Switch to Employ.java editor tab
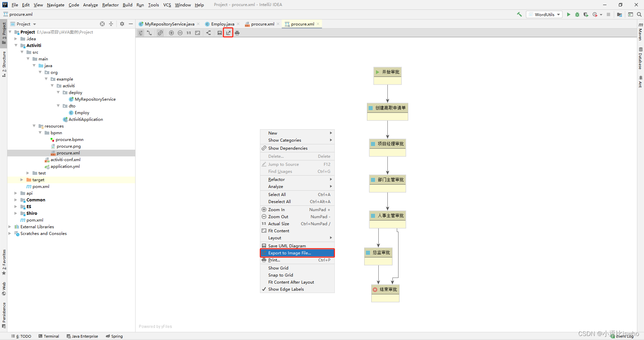Image resolution: width=644 pixels, height=340 pixels. pos(223,24)
